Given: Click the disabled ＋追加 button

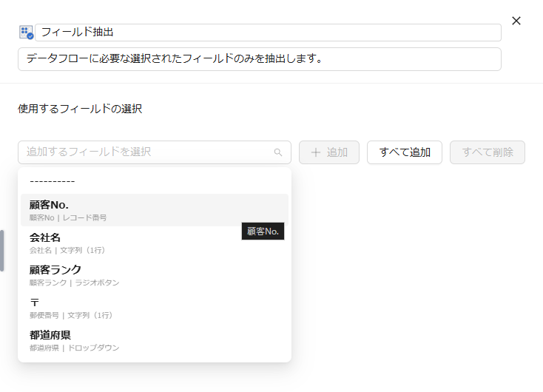Looking at the screenshot, I should point(329,152).
